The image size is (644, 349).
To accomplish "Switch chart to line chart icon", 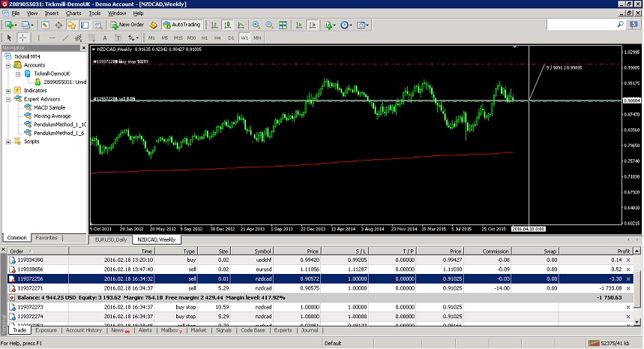I will (x=241, y=25).
